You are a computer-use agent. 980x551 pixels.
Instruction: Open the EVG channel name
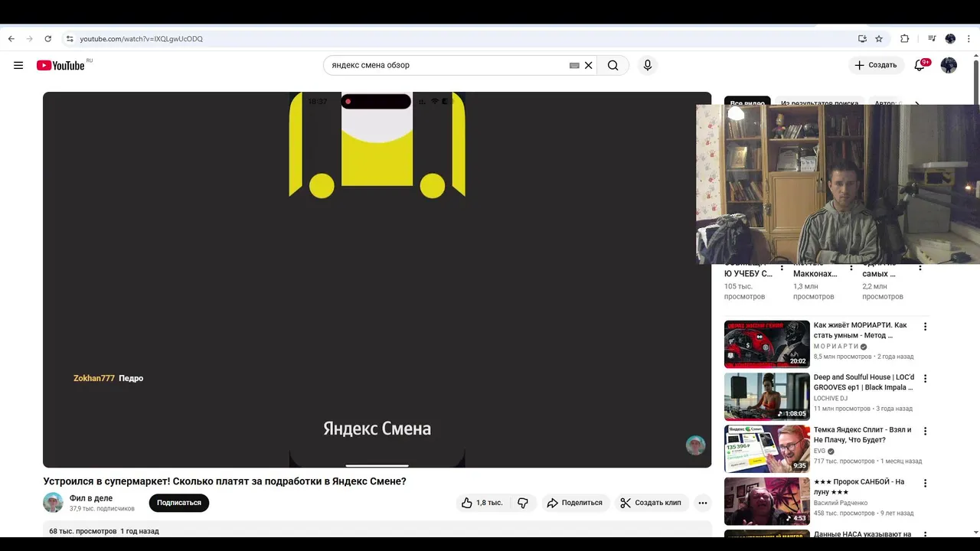click(x=820, y=452)
